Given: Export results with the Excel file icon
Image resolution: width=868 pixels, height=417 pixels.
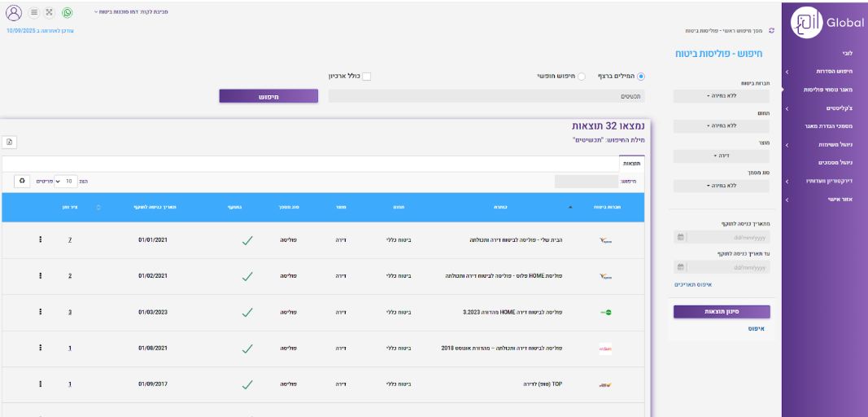Looking at the screenshot, I should point(9,142).
